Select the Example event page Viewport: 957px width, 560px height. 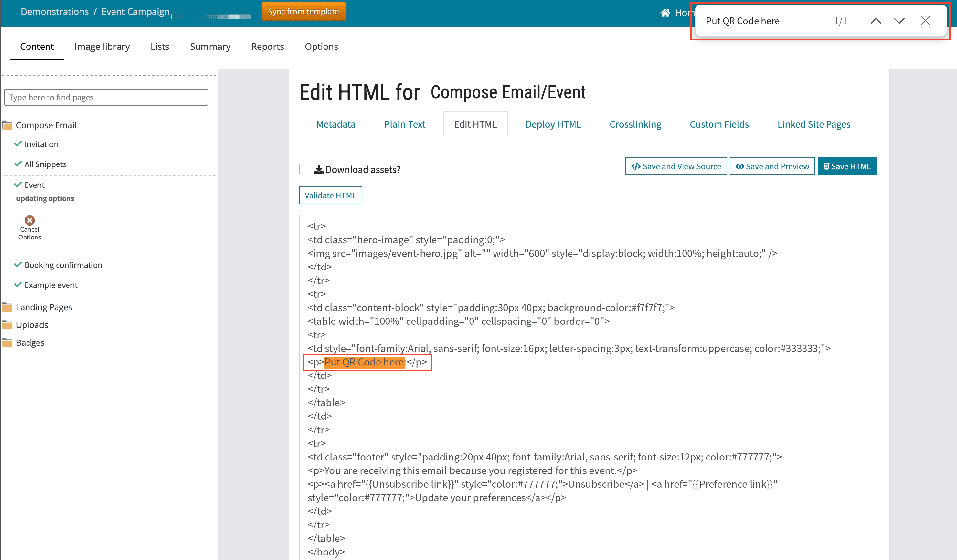51,285
